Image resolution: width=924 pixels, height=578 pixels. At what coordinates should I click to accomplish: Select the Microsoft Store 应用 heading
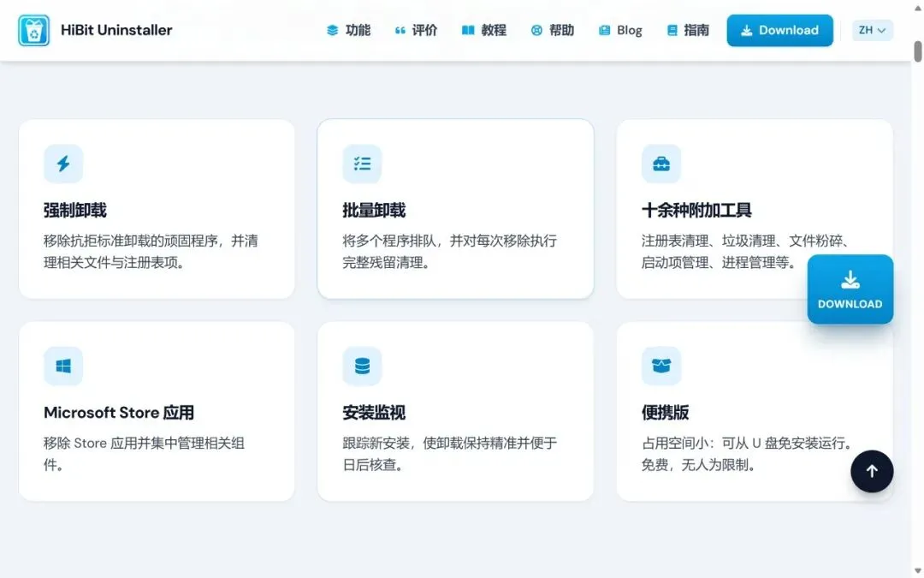(x=119, y=412)
